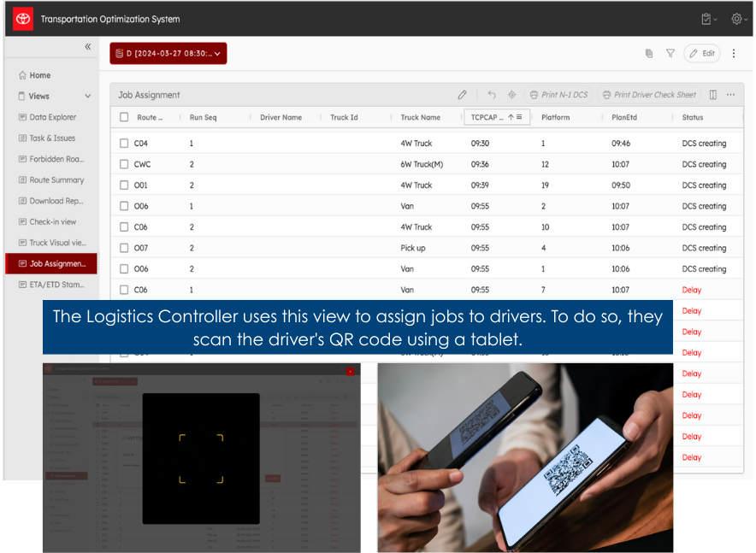
Task: Sort by the Route column header
Action: coord(150,117)
